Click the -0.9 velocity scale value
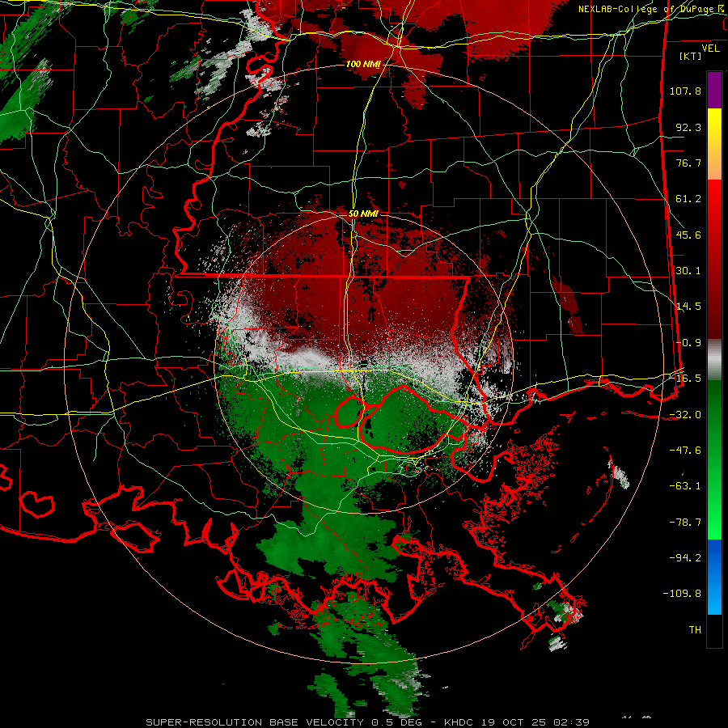 tap(688, 343)
